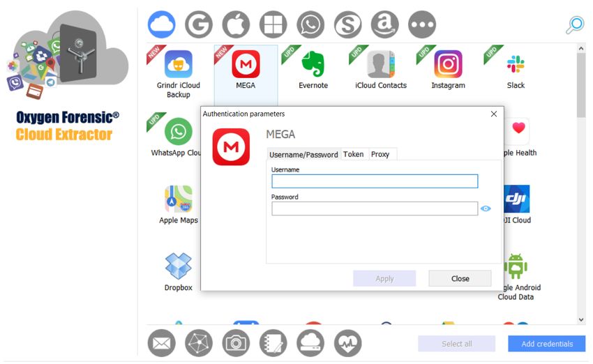Filter by health heartbeat category icon

point(347,343)
